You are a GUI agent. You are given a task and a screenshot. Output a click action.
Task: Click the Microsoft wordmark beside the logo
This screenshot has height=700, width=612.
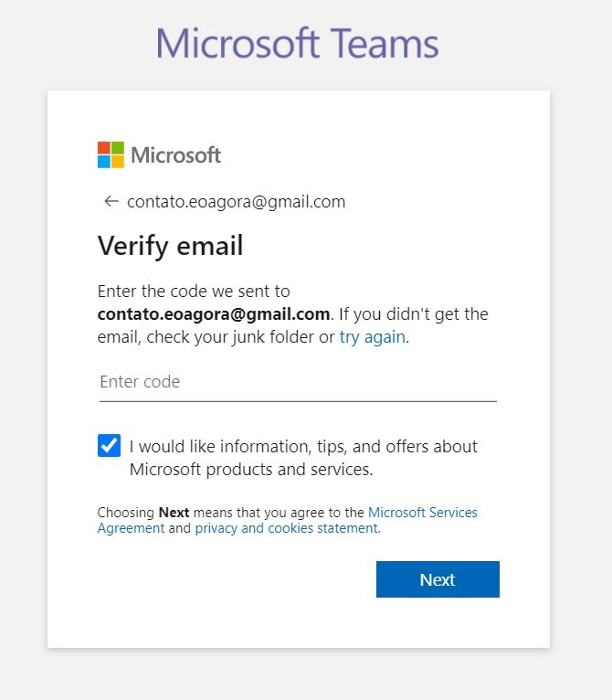[x=175, y=155]
